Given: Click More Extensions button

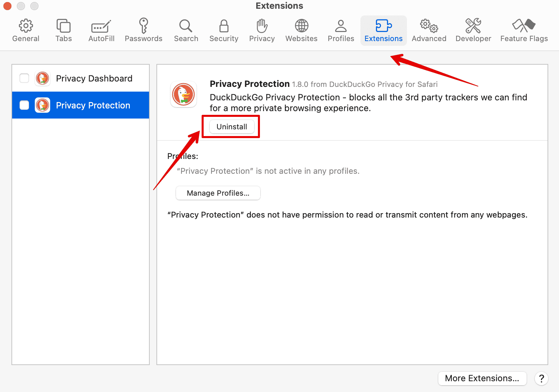Looking at the screenshot, I should coord(482,378).
